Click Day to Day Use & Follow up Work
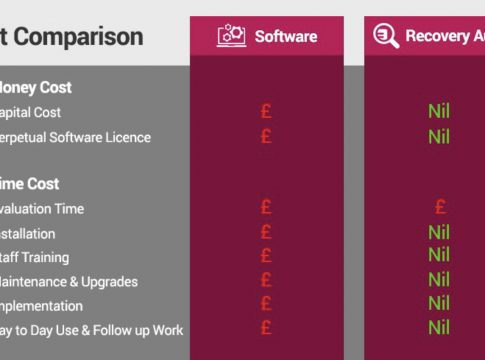485x360 pixels. (x=92, y=330)
